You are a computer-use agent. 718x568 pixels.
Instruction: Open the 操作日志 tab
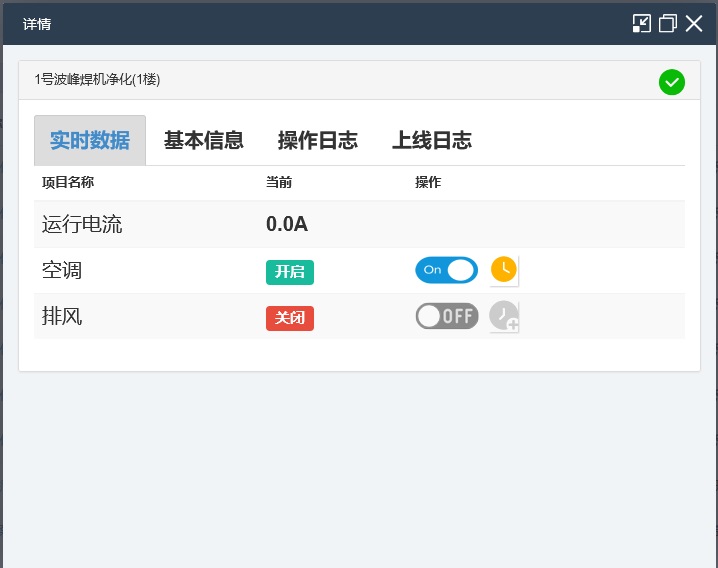pos(318,141)
